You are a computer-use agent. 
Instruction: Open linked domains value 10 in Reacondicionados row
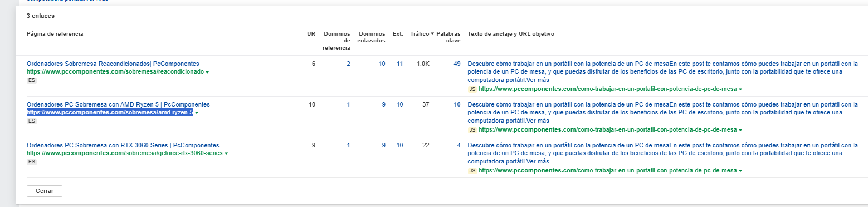click(382, 64)
